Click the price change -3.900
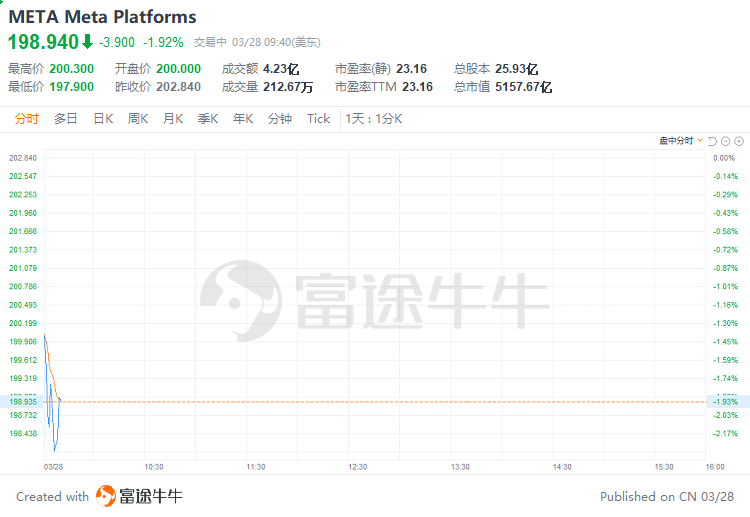 coord(117,43)
